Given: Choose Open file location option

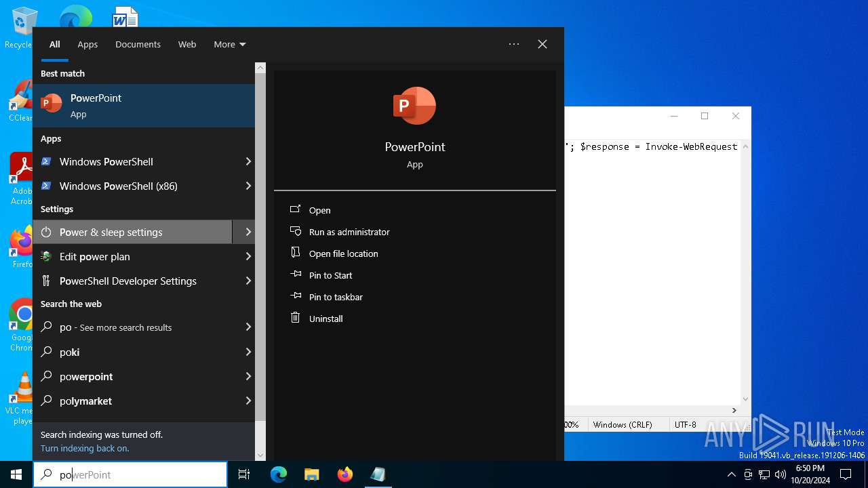Looking at the screenshot, I should tap(344, 253).
